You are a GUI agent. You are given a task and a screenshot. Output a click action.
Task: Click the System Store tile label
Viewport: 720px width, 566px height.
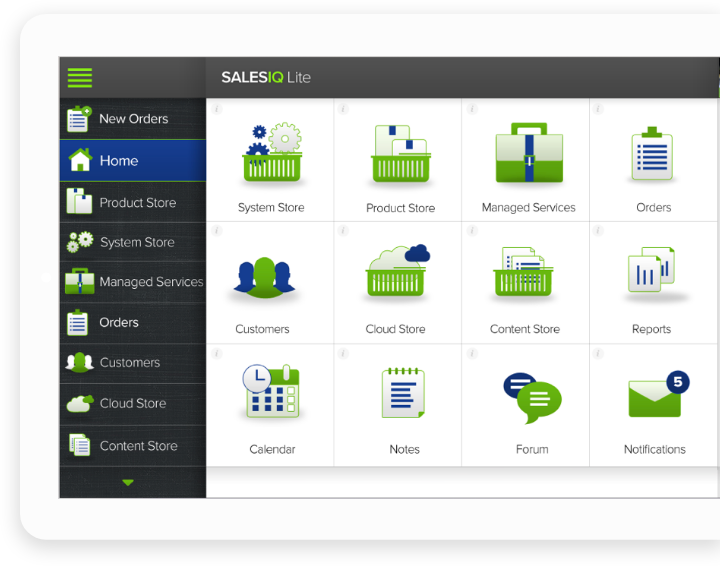(271, 207)
